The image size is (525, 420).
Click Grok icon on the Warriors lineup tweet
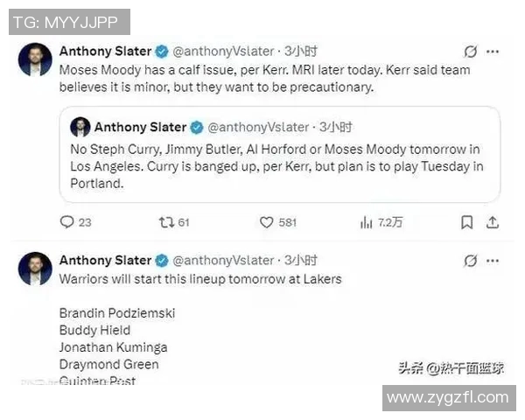click(x=471, y=261)
